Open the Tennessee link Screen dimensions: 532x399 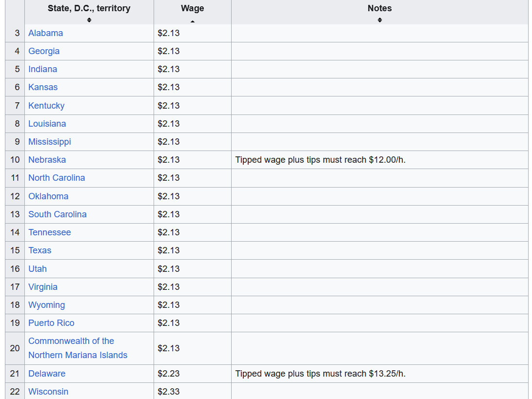(49, 232)
